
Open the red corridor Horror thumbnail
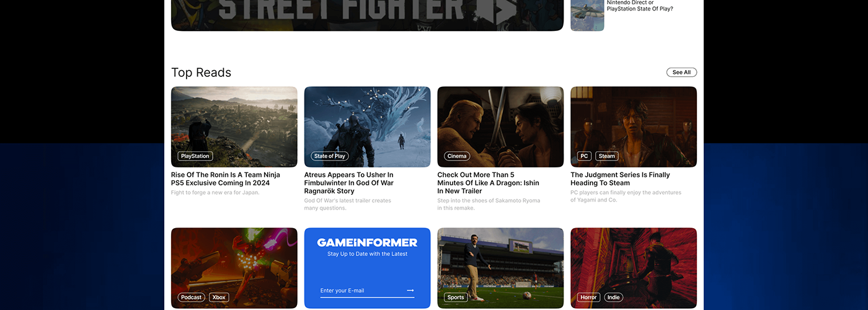click(634, 268)
